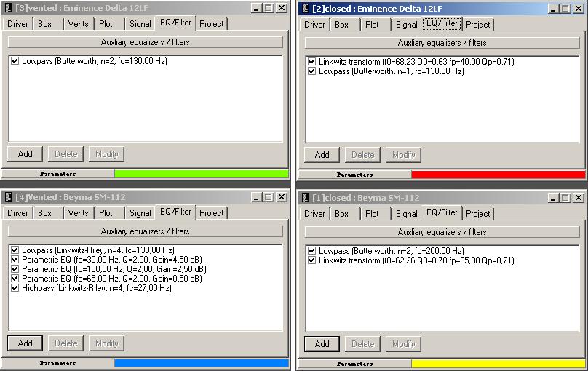This screenshot has height=371, width=588.
Task: Add a filter in [2]closed Eminence window
Action: (x=322, y=155)
